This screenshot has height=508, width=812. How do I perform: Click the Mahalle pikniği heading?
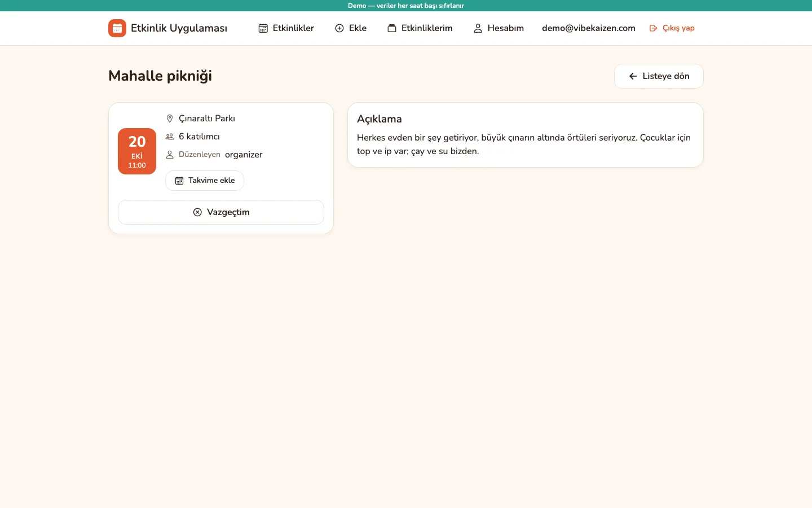(160, 76)
